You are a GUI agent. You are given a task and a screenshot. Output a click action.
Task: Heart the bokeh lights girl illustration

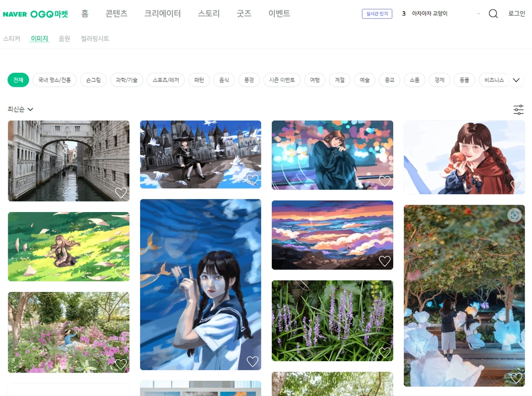(x=384, y=181)
